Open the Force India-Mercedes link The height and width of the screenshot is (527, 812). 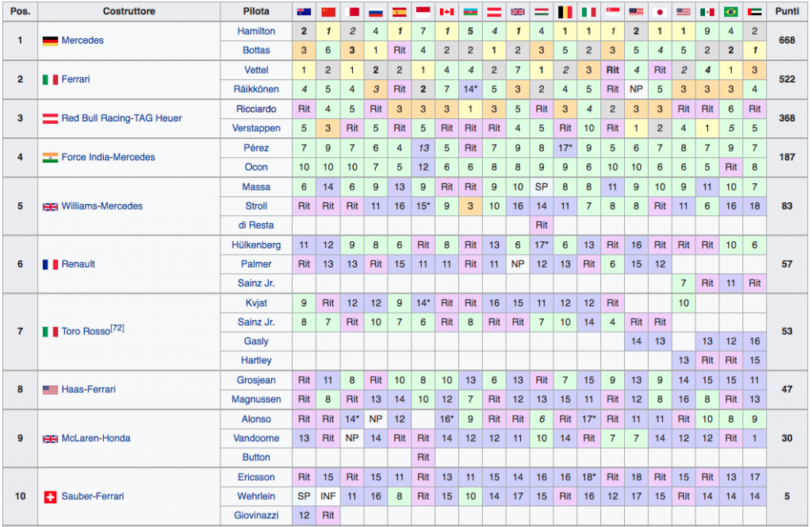coord(108,157)
